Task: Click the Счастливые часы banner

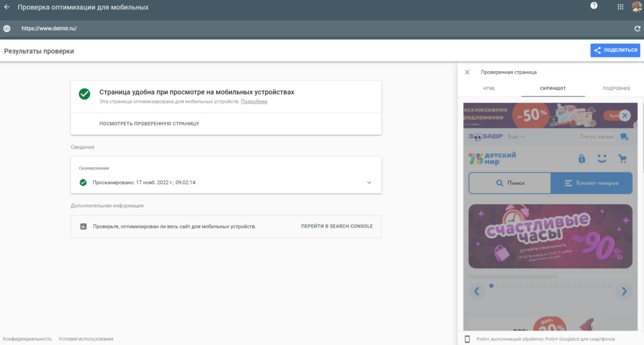Action: (550, 236)
